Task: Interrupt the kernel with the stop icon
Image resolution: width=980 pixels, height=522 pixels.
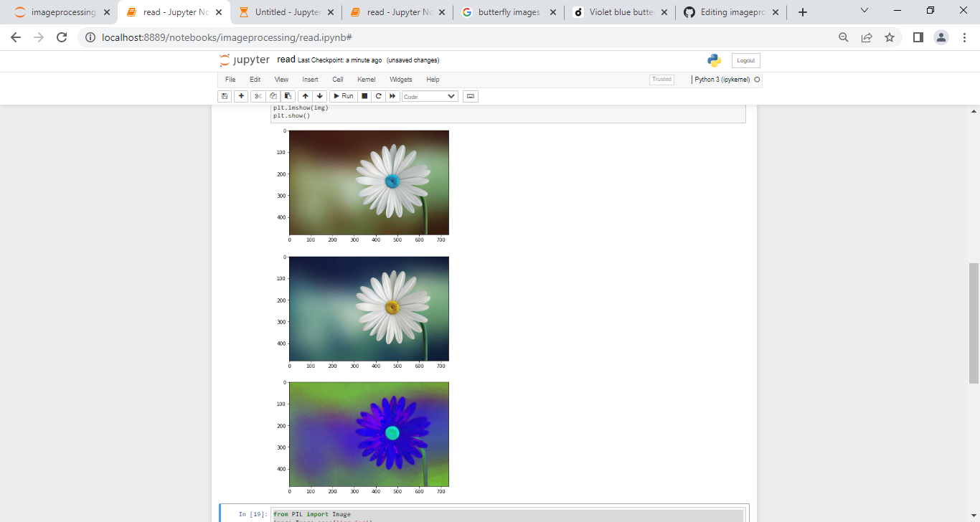Action: [364, 96]
